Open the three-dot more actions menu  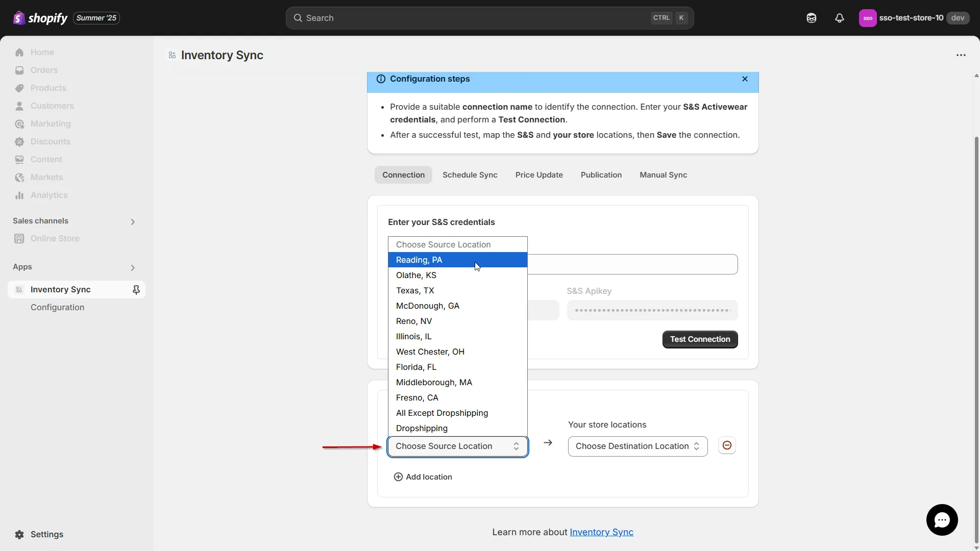pos(961,55)
